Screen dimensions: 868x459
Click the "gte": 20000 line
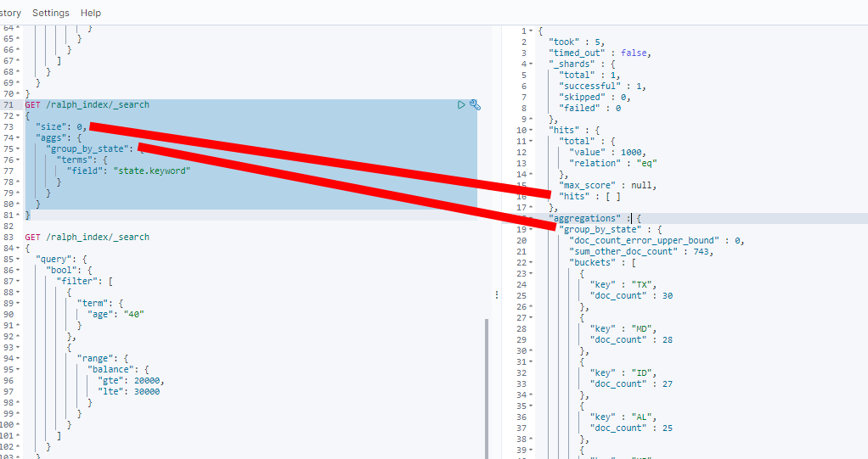131,380
